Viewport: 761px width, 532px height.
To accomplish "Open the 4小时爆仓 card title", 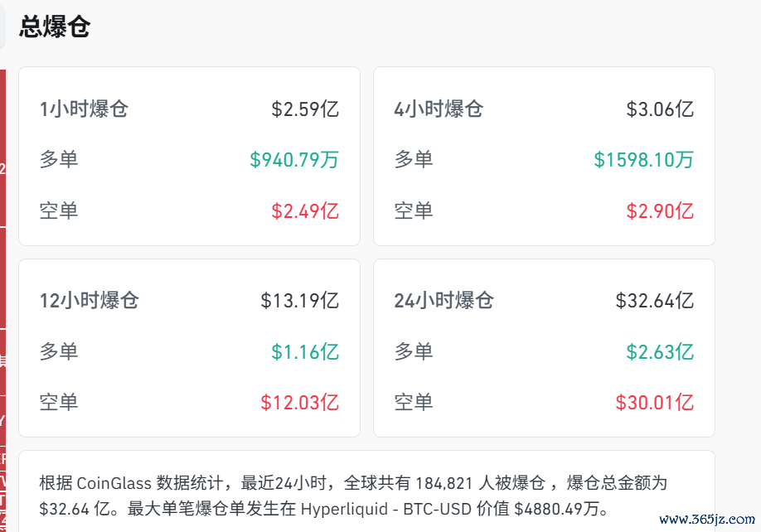I will (439, 109).
